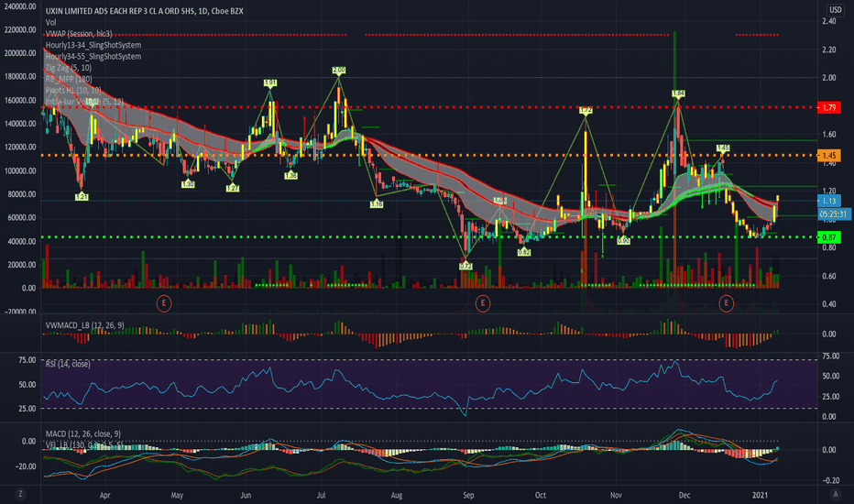The height and width of the screenshot is (504, 854).
Task: Click the 2.00 value on the right price axis
Action: [829, 77]
